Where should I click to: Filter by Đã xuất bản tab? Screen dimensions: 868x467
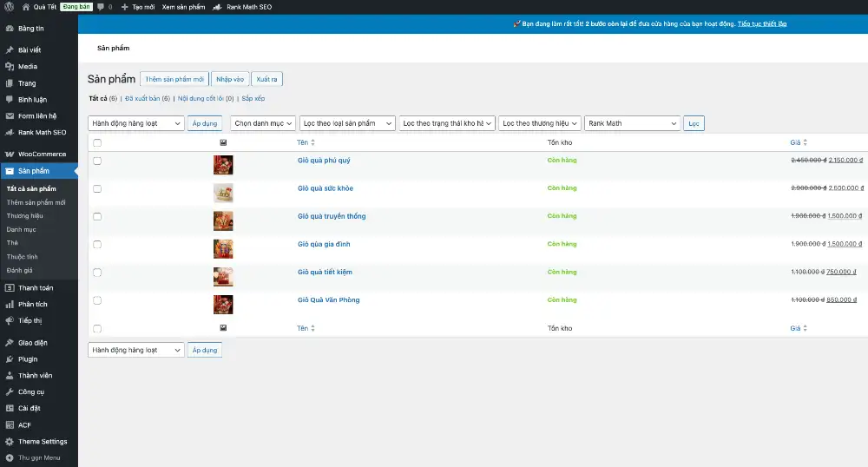click(x=142, y=98)
